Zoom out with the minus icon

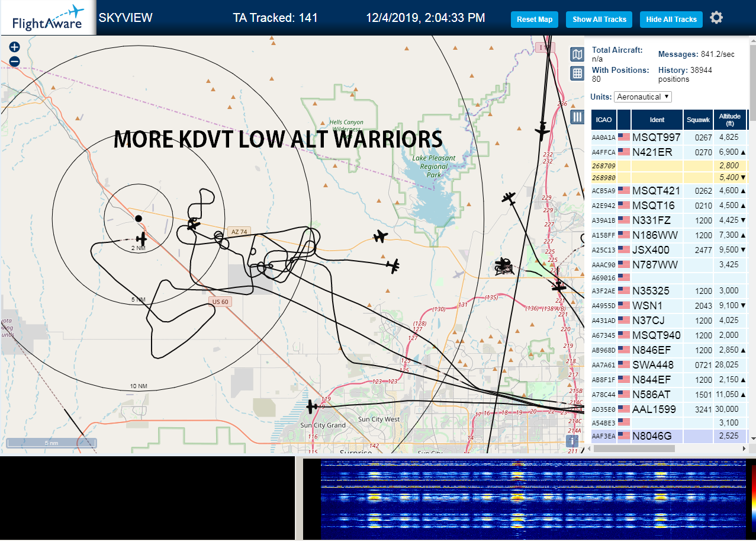[15, 61]
